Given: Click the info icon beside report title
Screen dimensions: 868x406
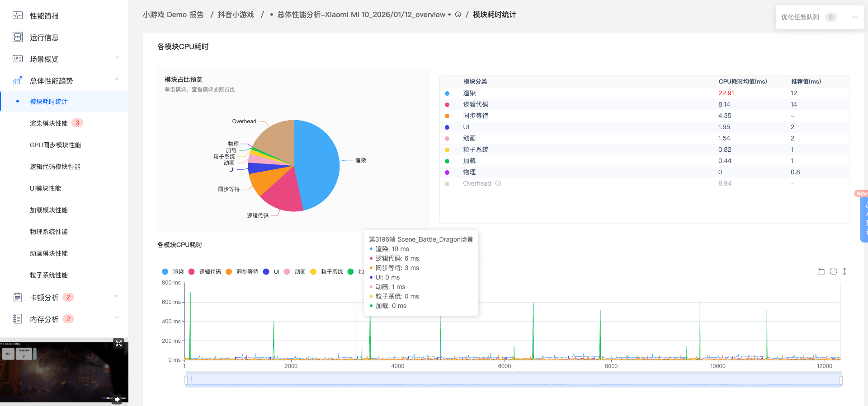Looking at the screenshot, I should pos(458,14).
